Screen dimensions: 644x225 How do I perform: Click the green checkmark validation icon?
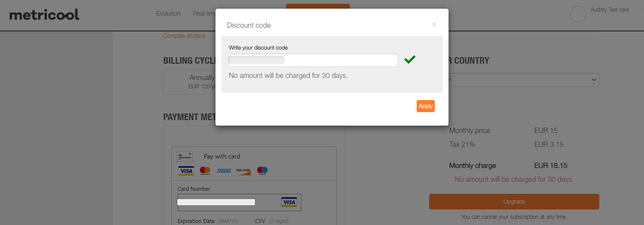tap(409, 60)
